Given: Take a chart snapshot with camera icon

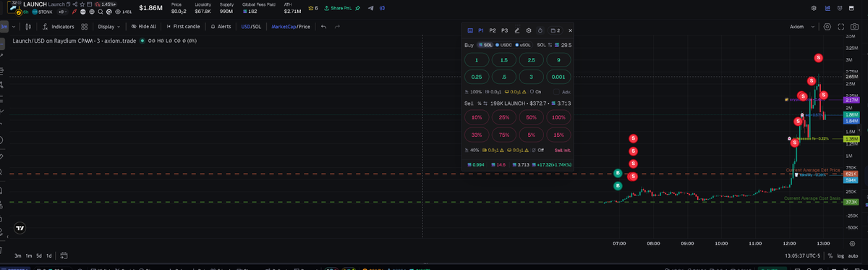Looking at the screenshot, I should pyautogui.click(x=854, y=26).
